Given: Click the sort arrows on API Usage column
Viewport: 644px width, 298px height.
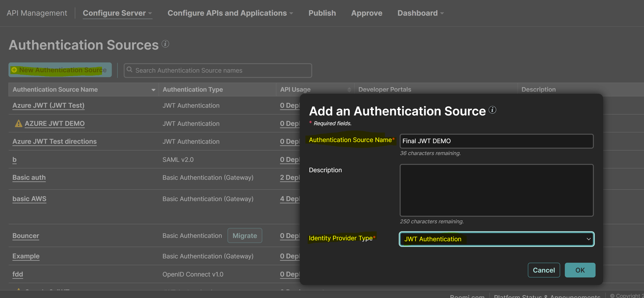Looking at the screenshot, I should click(x=349, y=89).
